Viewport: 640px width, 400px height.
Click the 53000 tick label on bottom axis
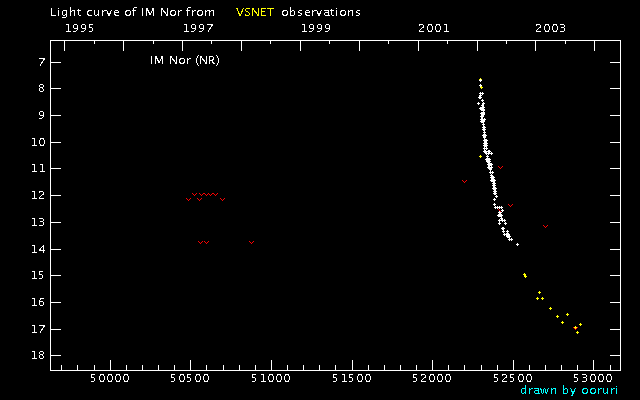(x=593, y=378)
